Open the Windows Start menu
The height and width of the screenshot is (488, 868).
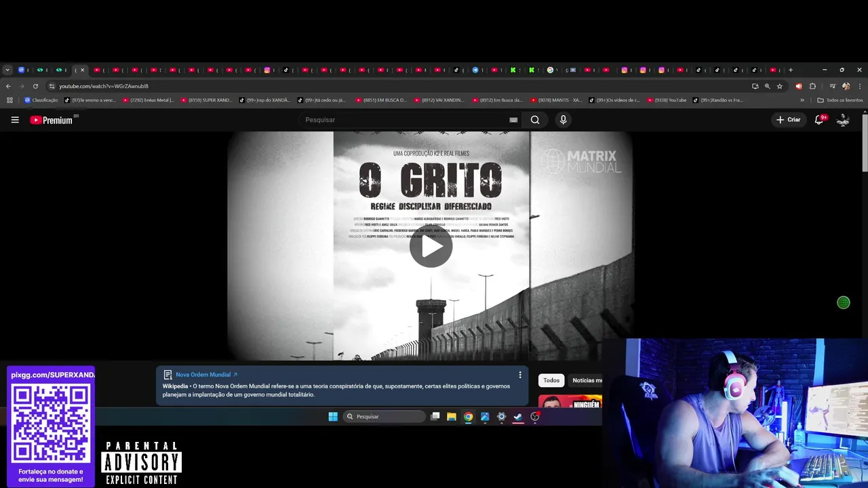tap(333, 417)
